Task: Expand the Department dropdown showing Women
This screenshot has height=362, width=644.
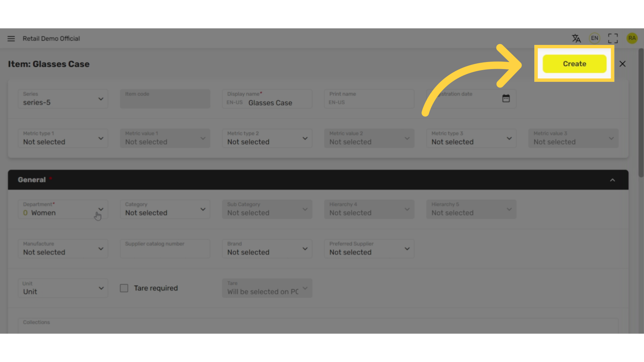Action: [63, 209]
